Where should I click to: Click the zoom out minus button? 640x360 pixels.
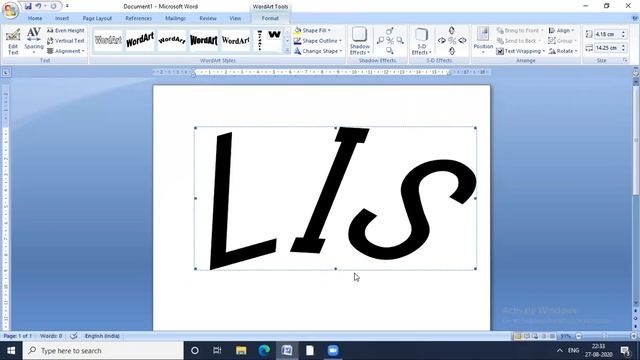coord(578,336)
